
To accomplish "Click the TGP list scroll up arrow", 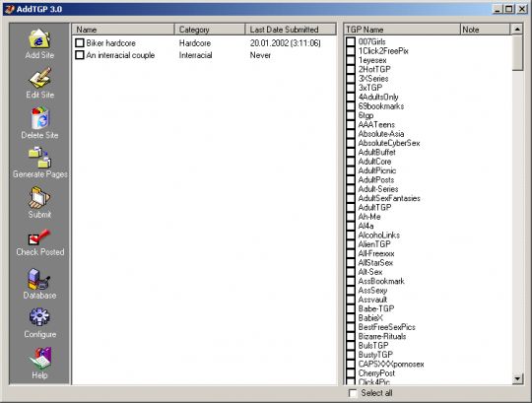I will click(517, 30).
